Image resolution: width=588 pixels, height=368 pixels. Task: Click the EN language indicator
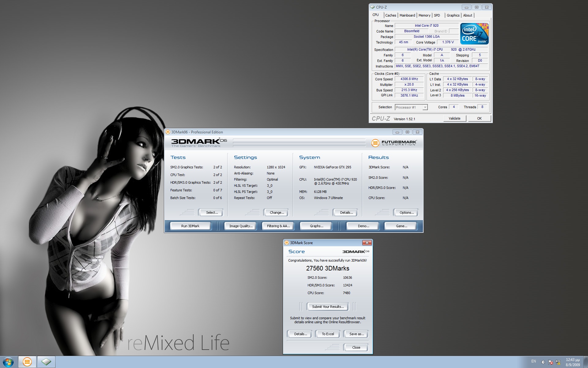point(533,361)
